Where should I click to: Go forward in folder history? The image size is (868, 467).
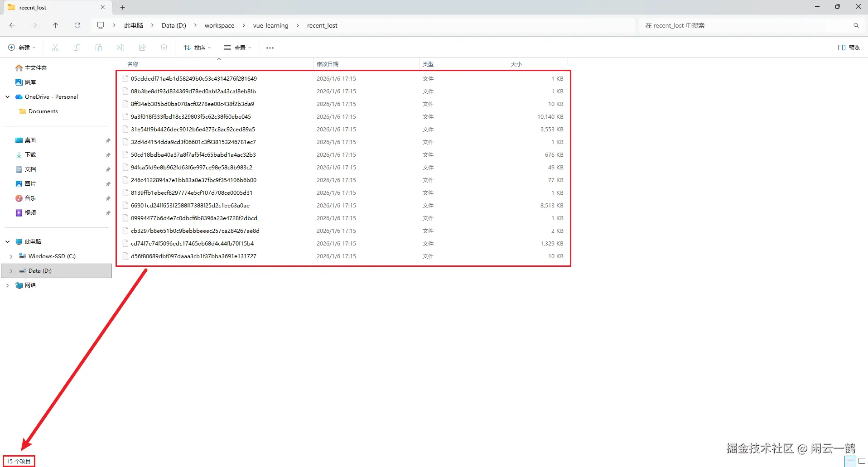pyautogui.click(x=34, y=25)
